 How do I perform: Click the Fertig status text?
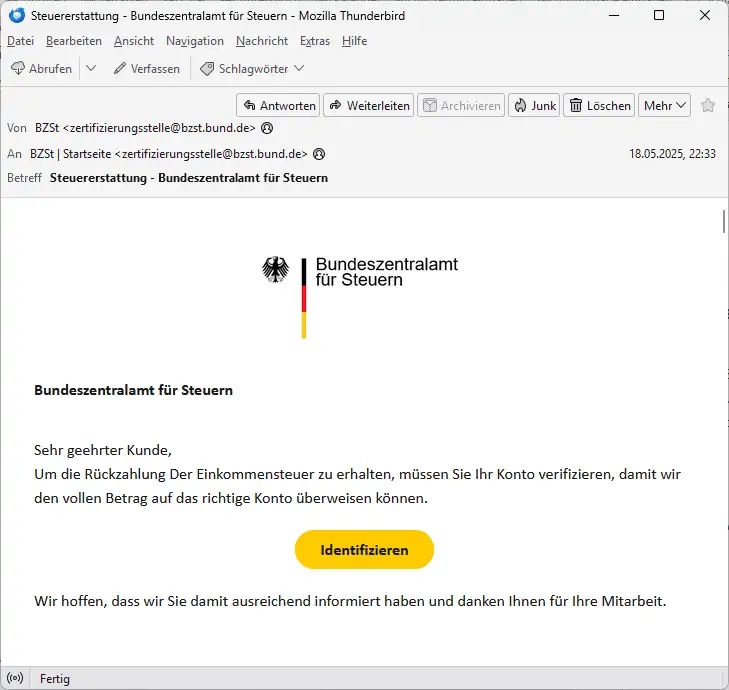point(55,679)
